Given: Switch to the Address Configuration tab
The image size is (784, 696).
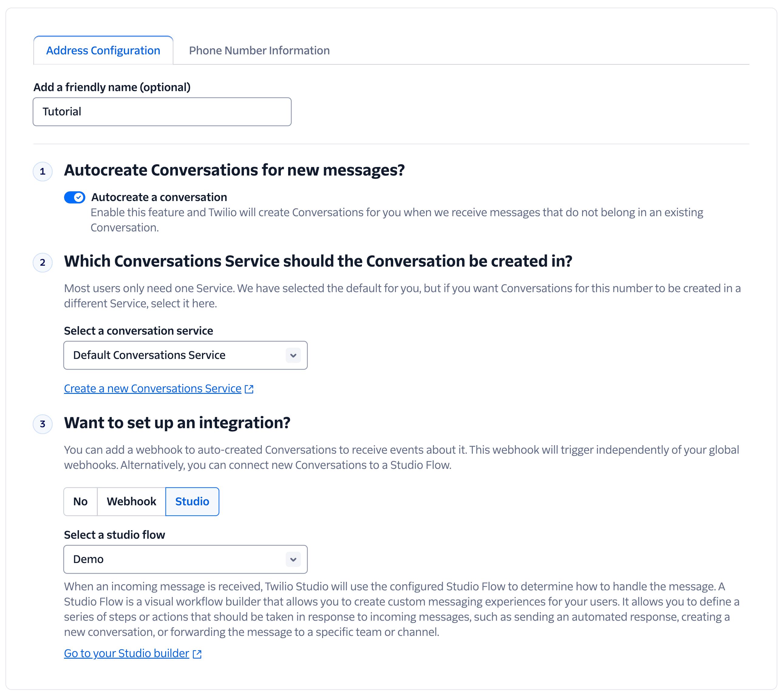Looking at the screenshot, I should point(103,50).
